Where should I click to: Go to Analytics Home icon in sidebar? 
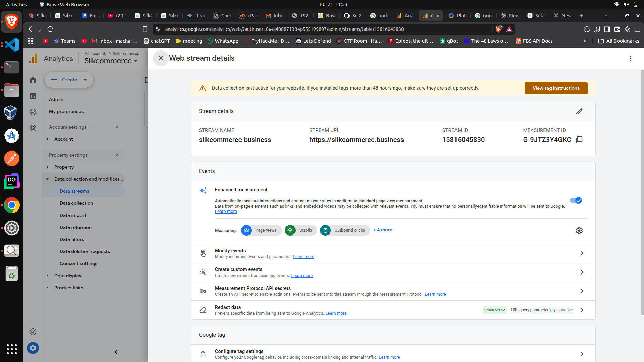tap(33, 80)
